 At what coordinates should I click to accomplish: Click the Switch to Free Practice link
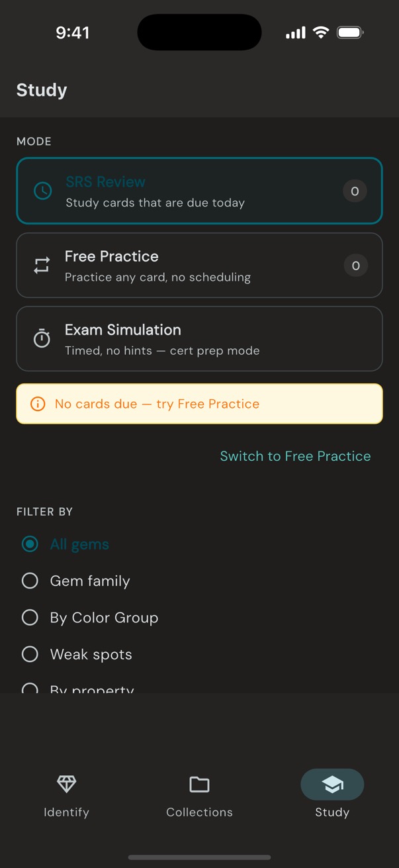click(295, 456)
